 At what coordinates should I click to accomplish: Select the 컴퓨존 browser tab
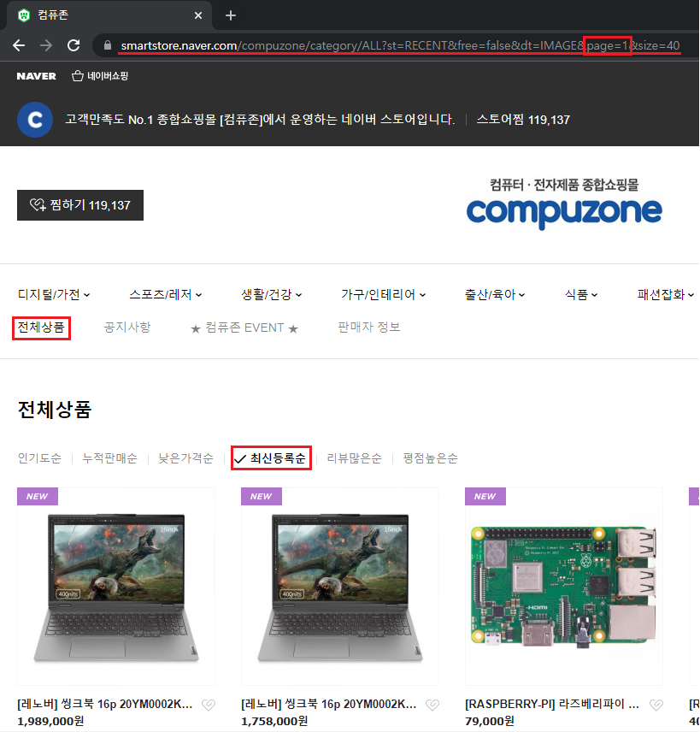click(x=109, y=15)
